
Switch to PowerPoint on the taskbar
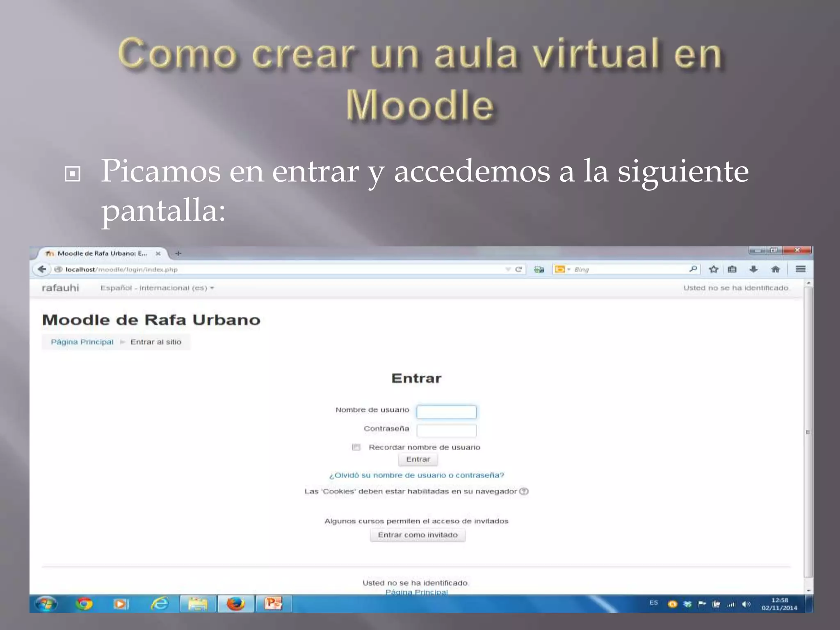pyautogui.click(x=273, y=604)
